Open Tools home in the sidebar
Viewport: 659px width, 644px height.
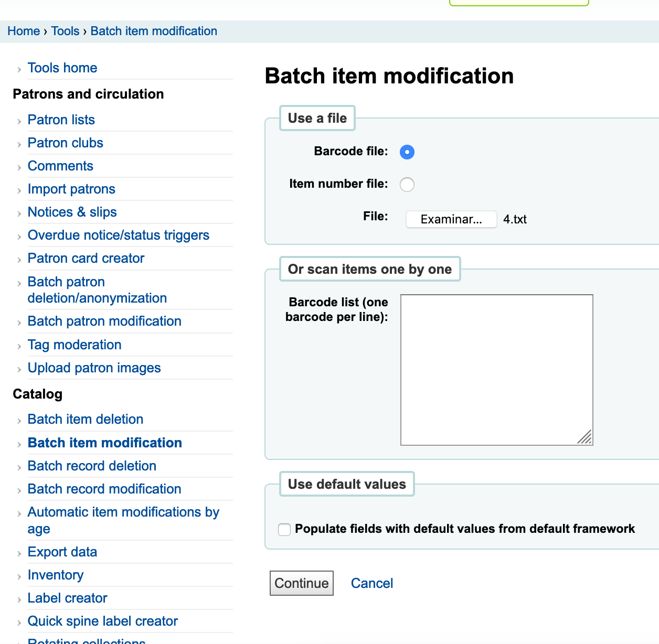[x=62, y=68]
